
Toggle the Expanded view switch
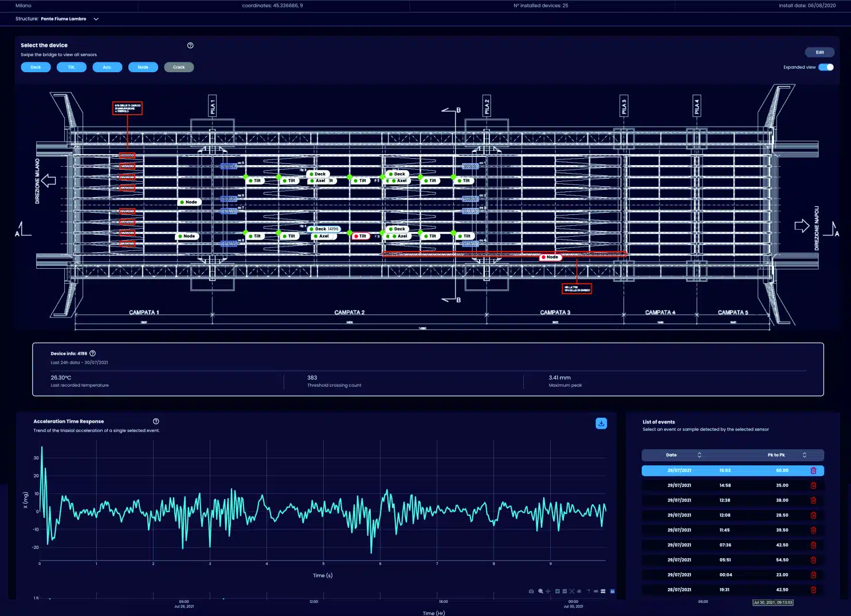pyautogui.click(x=826, y=67)
